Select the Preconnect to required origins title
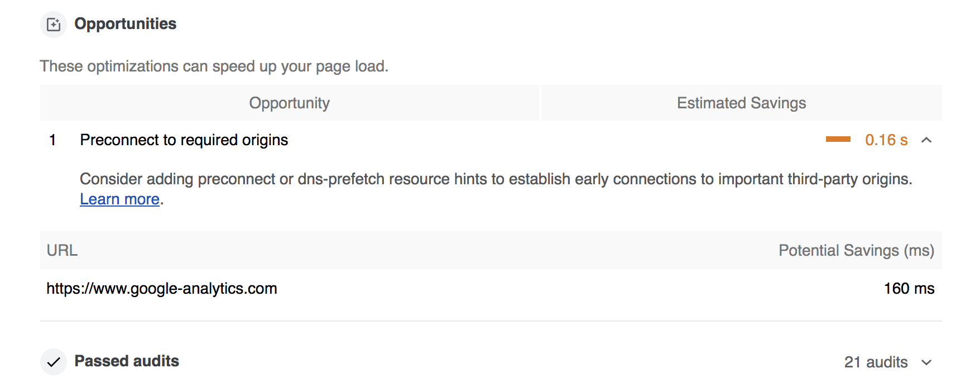The width and height of the screenshot is (980, 392). [x=184, y=140]
